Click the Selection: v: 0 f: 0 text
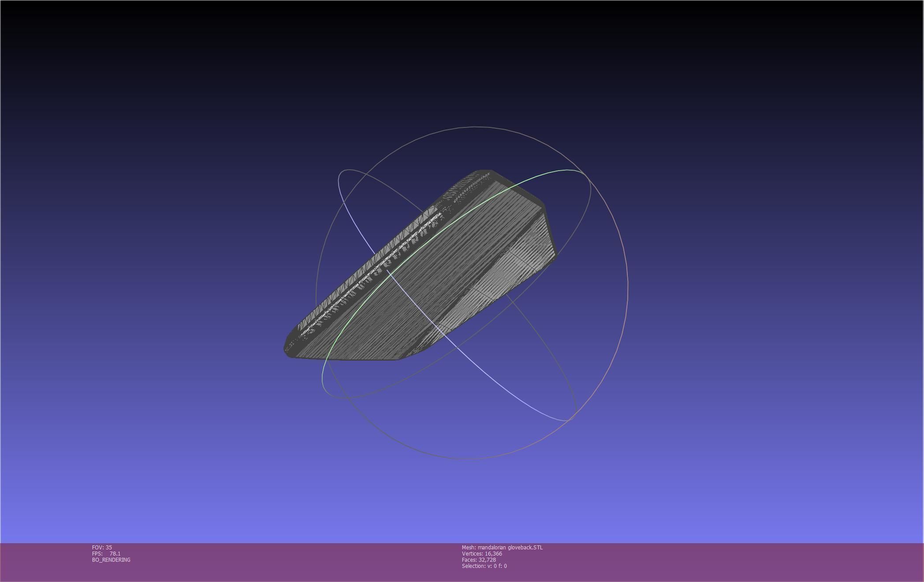This screenshot has height=582, width=924. click(x=484, y=566)
